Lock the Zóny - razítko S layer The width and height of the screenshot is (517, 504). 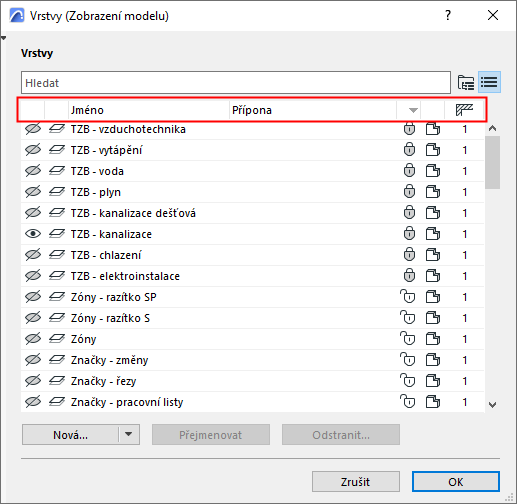click(407, 317)
